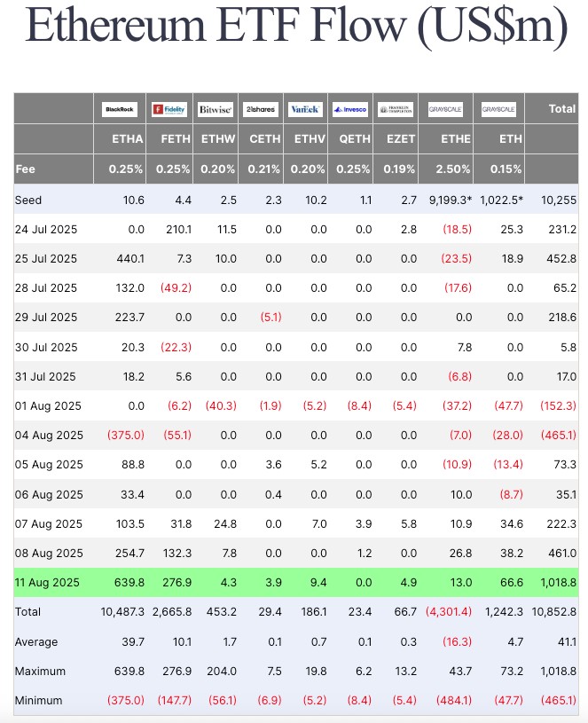Click the 440.1 ETHA value
This screenshot has width=588, height=723.
130,259
